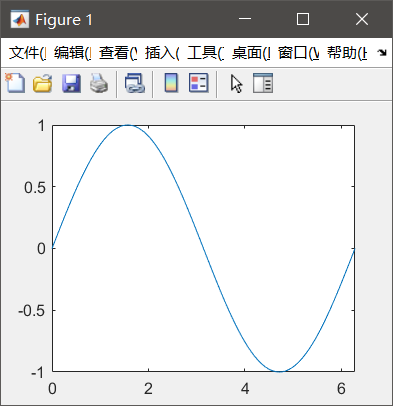
Task: Click the MATLAB logo in the title bar
Action: tap(19, 20)
